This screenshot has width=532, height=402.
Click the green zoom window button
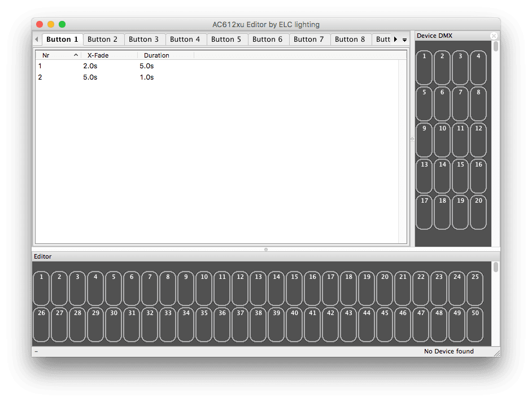coord(62,24)
